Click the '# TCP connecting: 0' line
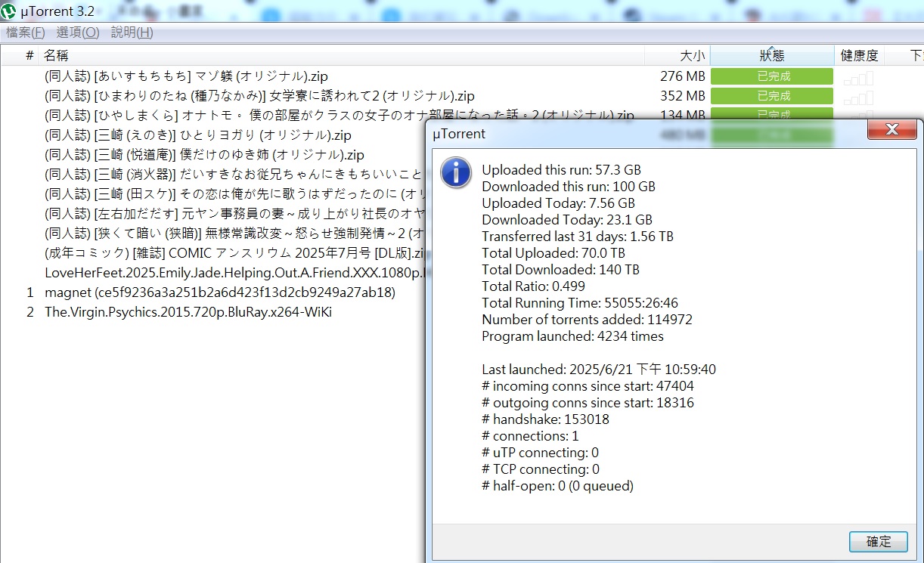This screenshot has height=563, width=924. 541,469
